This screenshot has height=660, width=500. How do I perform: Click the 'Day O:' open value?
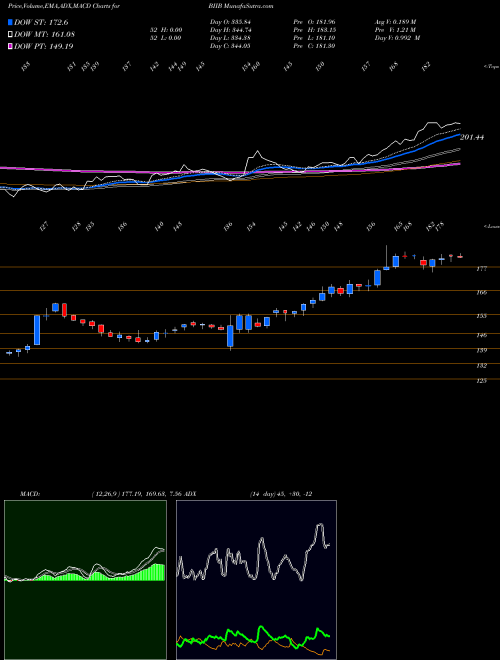pyautogui.click(x=230, y=22)
